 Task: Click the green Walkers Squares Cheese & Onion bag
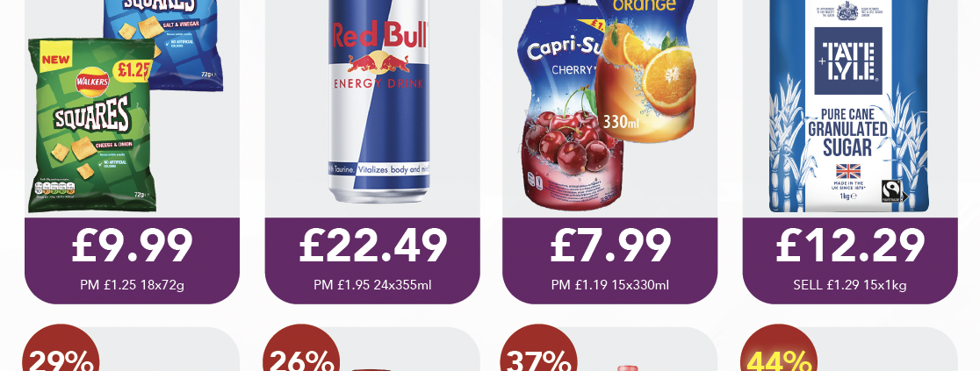(x=91, y=125)
